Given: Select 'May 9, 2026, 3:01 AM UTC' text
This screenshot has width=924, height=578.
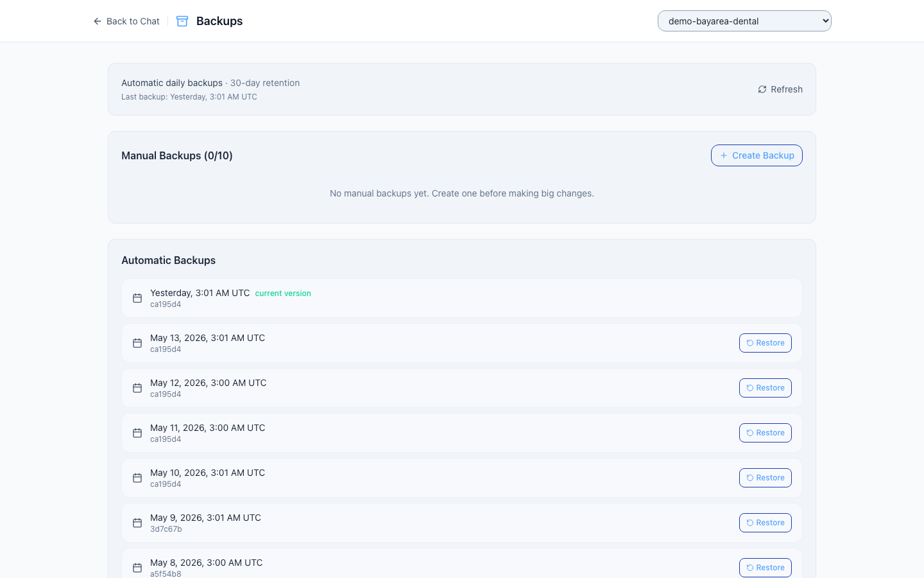Looking at the screenshot, I should (205, 518).
